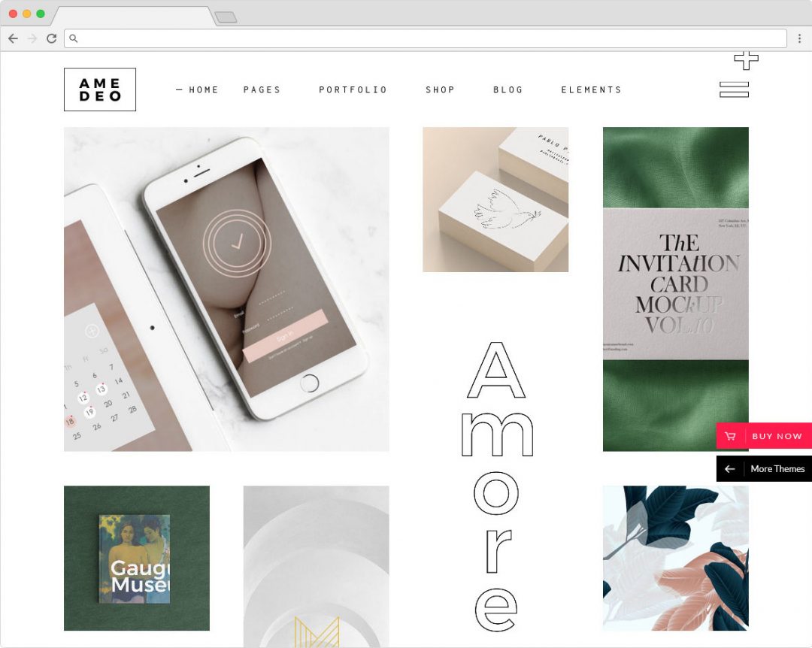Click the browser forward arrow
Viewport: 812px width, 648px height.
32,38
